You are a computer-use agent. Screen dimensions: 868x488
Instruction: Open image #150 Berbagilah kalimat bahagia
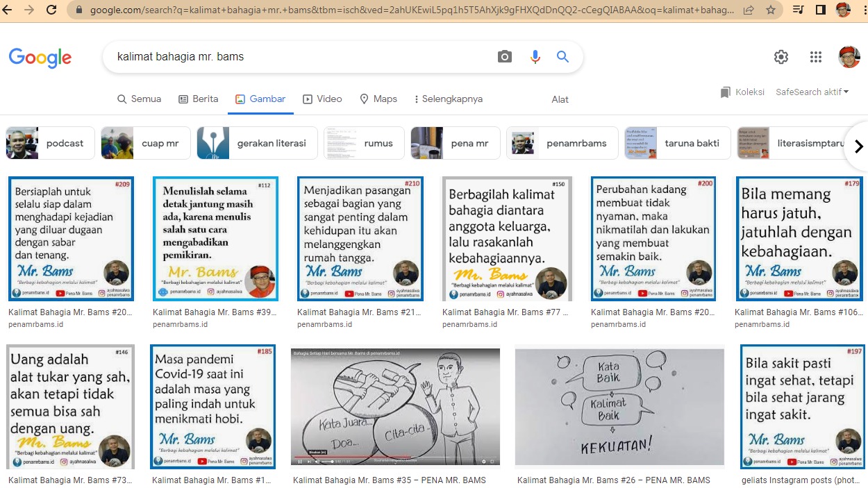[x=508, y=239]
